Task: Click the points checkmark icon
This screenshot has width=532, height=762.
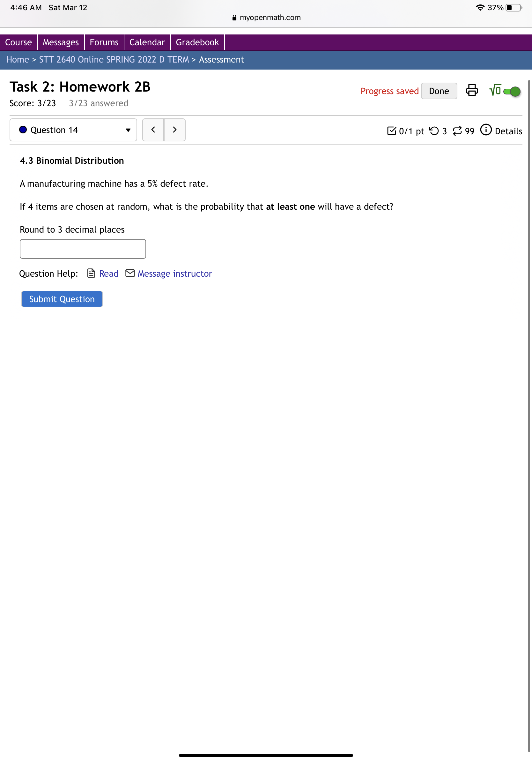Action: tap(391, 131)
